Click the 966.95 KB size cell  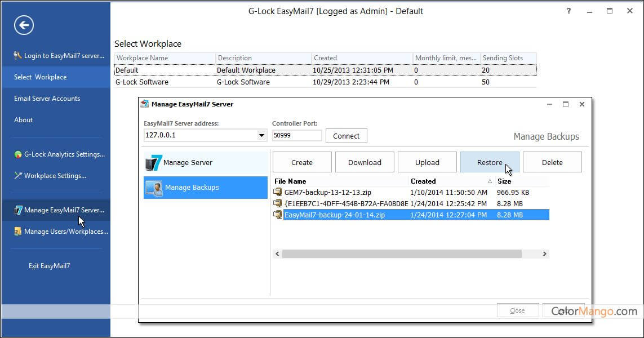click(x=513, y=192)
